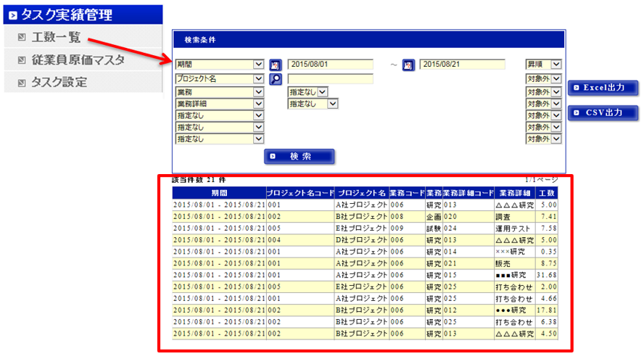Expand the 業務 criteria dropdown
The height and width of the screenshot is (359, 644).
219,92
